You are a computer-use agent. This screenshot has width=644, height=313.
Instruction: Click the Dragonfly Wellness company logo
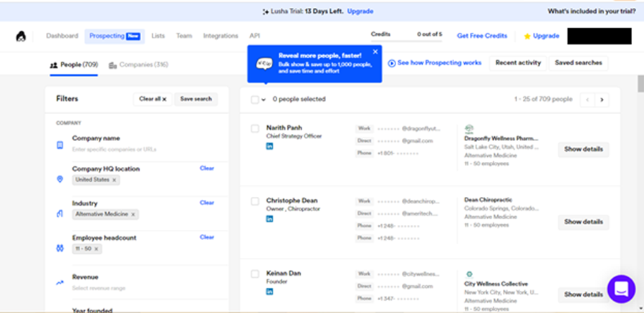[469, 129]
